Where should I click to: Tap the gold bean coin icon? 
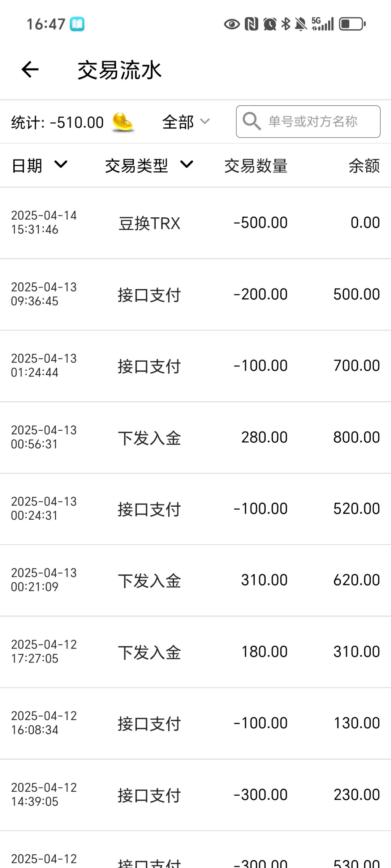(123, 122)
